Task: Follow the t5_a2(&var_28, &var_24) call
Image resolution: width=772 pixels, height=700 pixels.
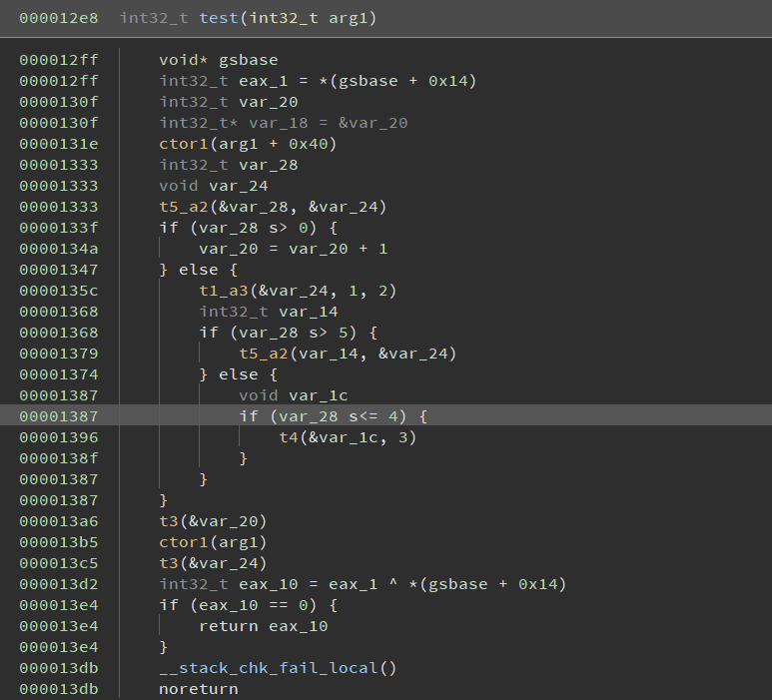Action: coord(273,207)
